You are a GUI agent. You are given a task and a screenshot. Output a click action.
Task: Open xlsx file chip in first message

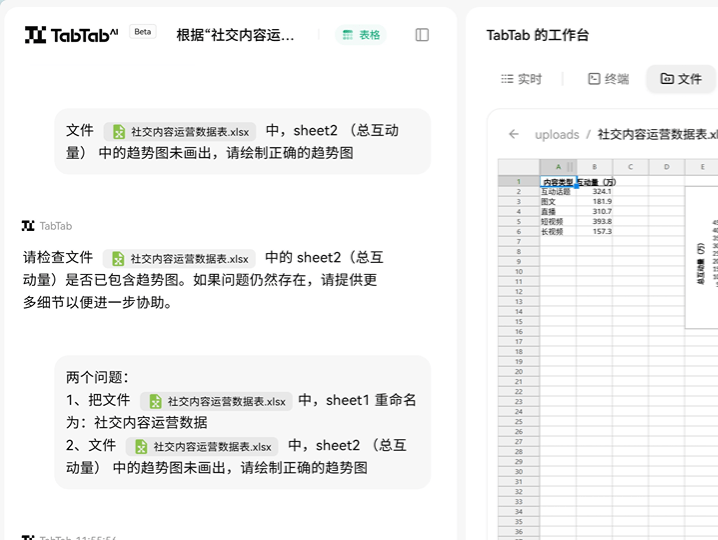pos(180,131)
